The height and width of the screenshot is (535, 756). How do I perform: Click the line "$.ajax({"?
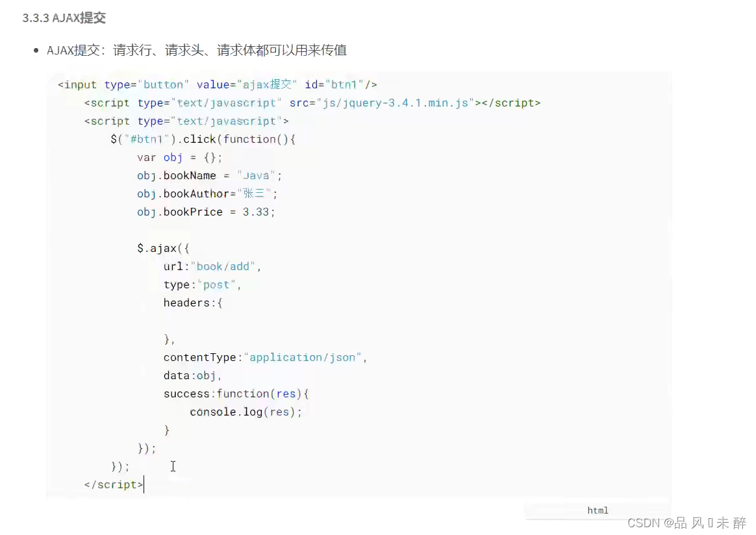pos(164,248)
